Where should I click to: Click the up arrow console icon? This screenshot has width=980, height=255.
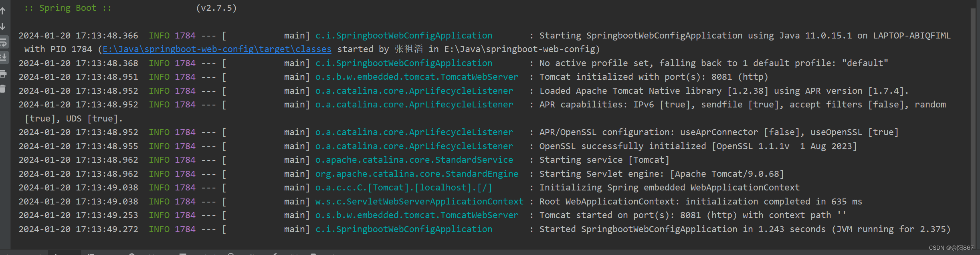point(3,11)
